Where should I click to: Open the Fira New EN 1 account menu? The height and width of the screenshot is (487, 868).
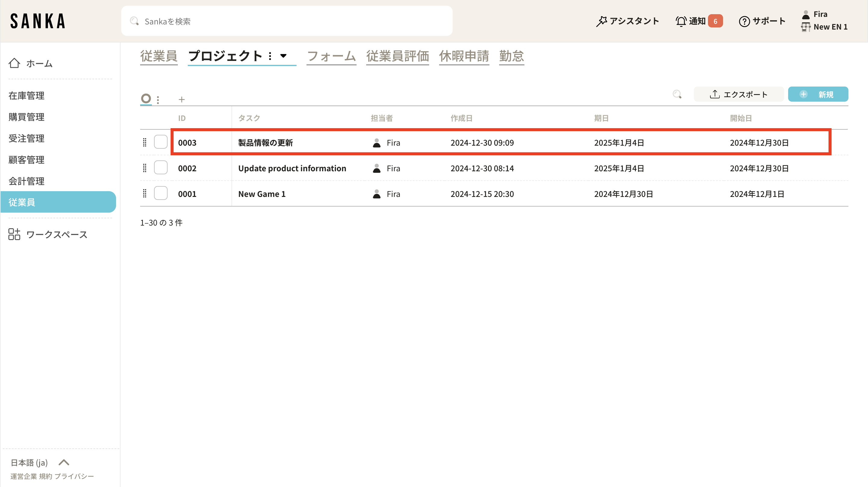(x=824, y=21)
